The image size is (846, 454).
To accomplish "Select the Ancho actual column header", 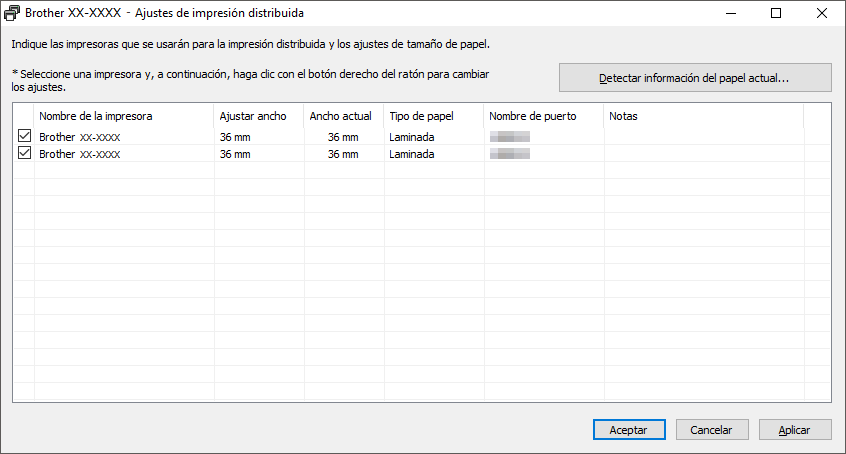I will [x=342, y=116].
